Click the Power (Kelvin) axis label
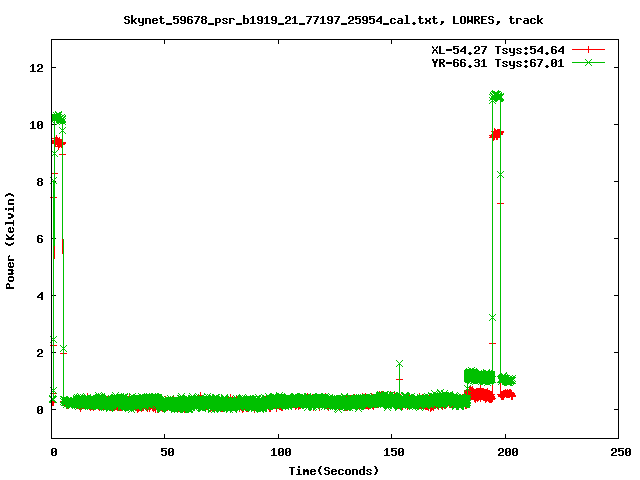 point(10,241)
